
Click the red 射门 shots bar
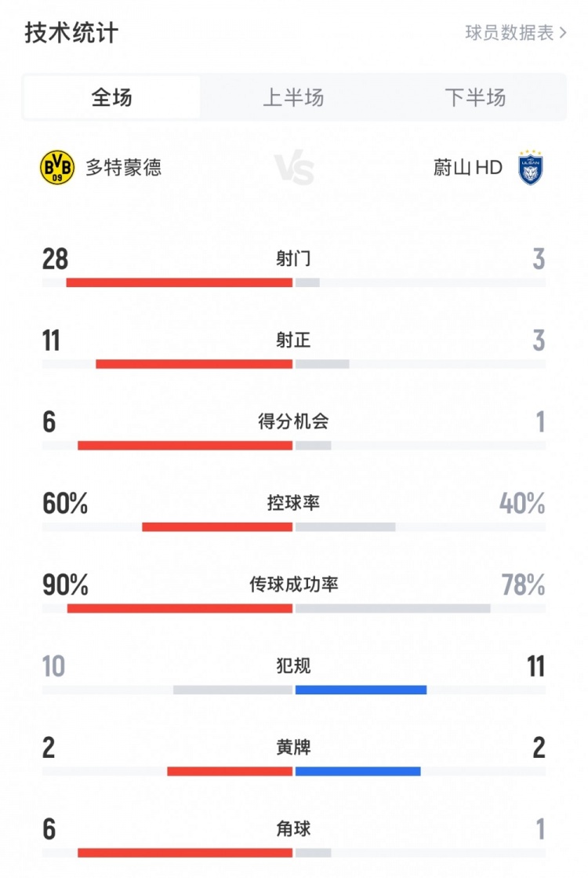coord(179,282)
